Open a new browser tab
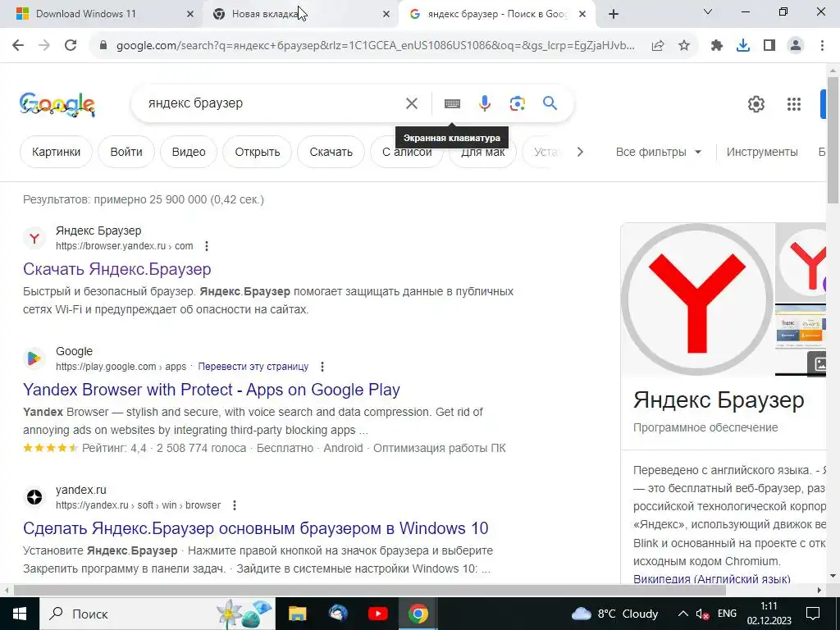 (614, 15)
